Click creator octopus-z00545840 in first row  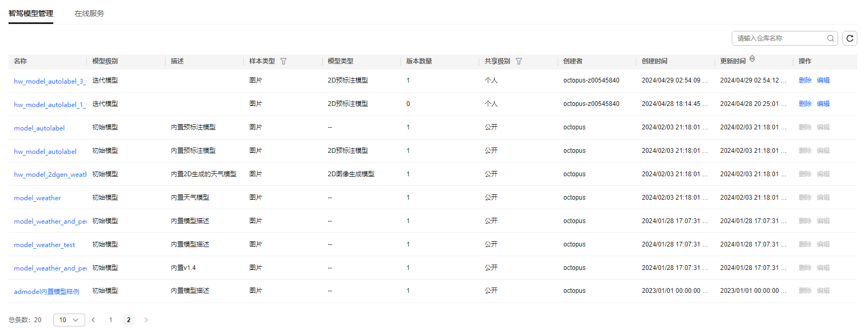pyautogui.click(x=591, y=80)
